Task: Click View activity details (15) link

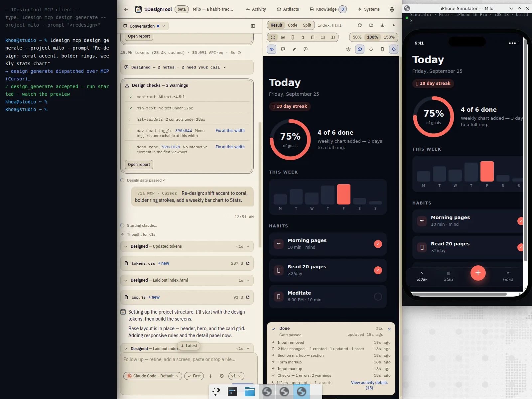Action: pos(369,385)
